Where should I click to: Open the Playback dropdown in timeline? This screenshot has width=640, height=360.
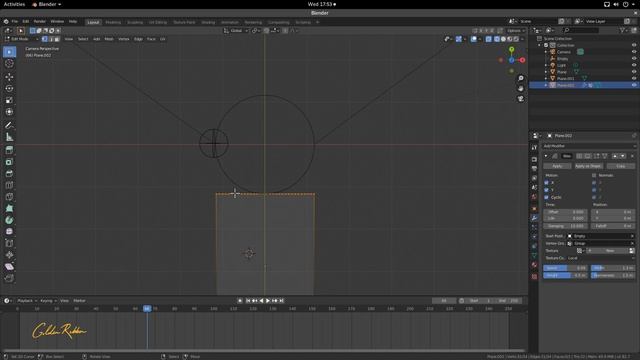27,301
